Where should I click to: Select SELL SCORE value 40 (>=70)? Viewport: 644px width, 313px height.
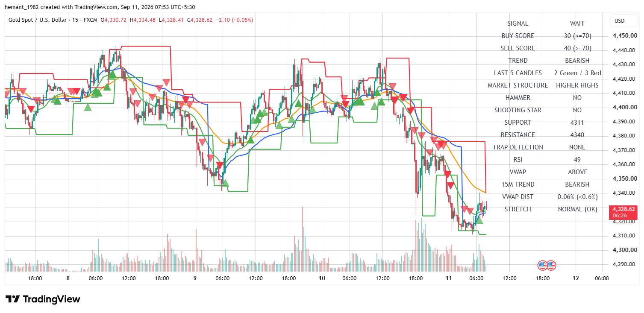tap(577, 48)
